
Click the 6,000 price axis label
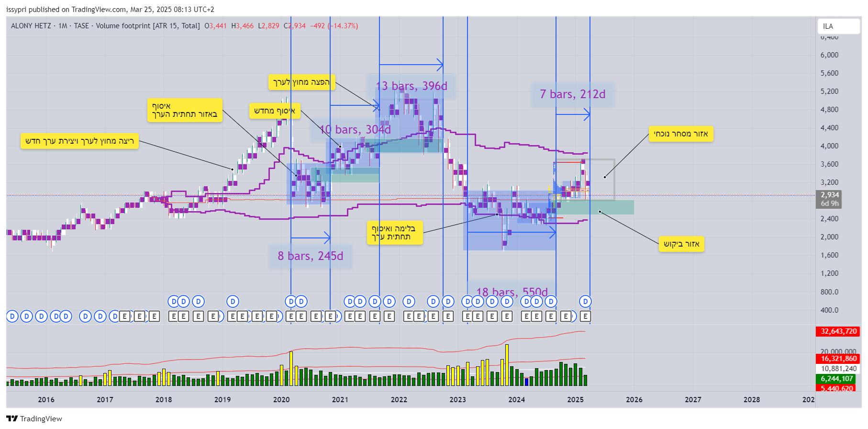click(830, 55)
